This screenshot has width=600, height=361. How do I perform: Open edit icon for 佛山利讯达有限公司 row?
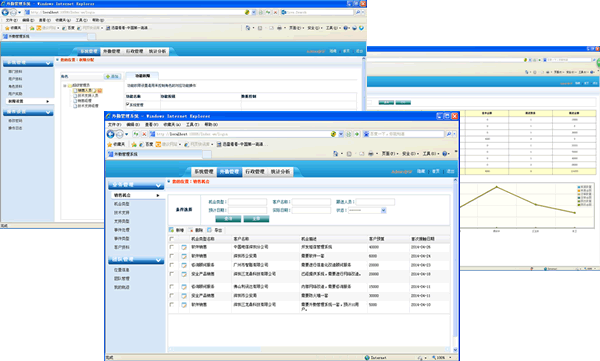[x=184, y=287]
